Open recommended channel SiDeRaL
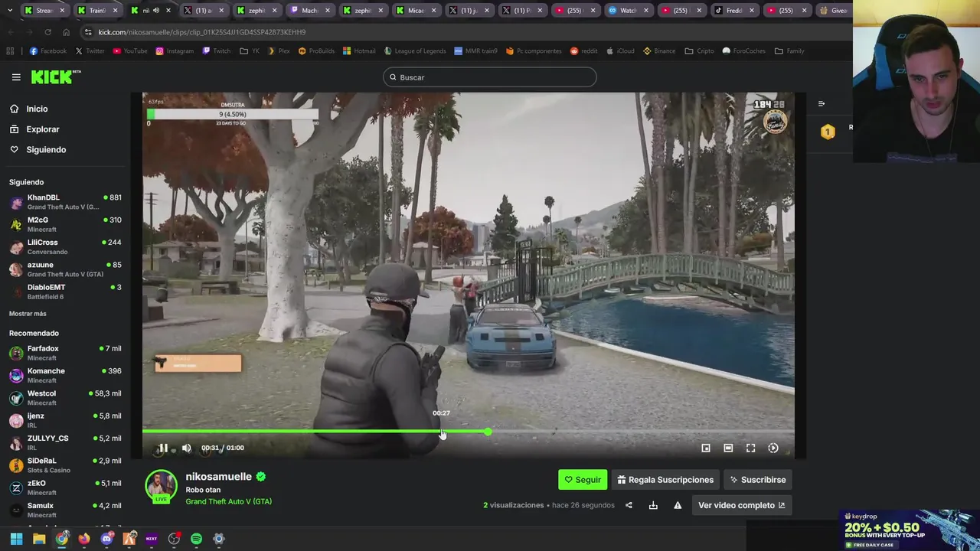This screenshot has height=551, width=980. pos(65,465)
